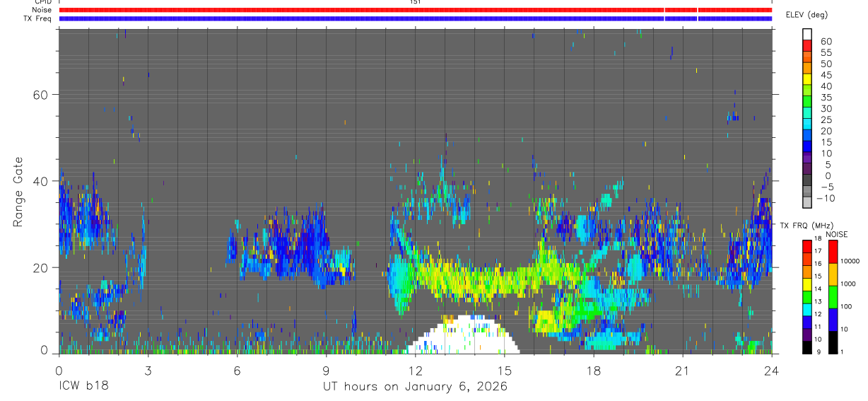Pick the yellow swatch in the TX FRQ bar
Viewport: 868px width, 401px height.
tap(807, 284)
